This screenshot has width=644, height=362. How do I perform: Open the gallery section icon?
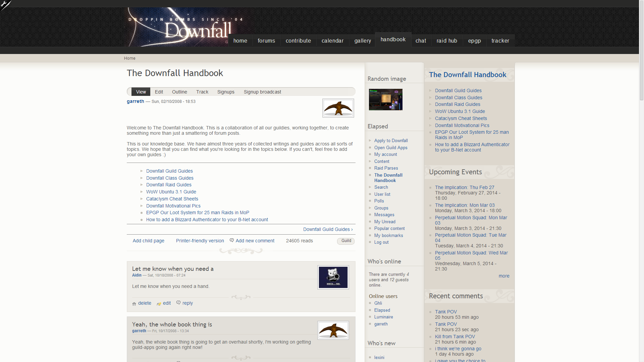(x=363, y=41)
